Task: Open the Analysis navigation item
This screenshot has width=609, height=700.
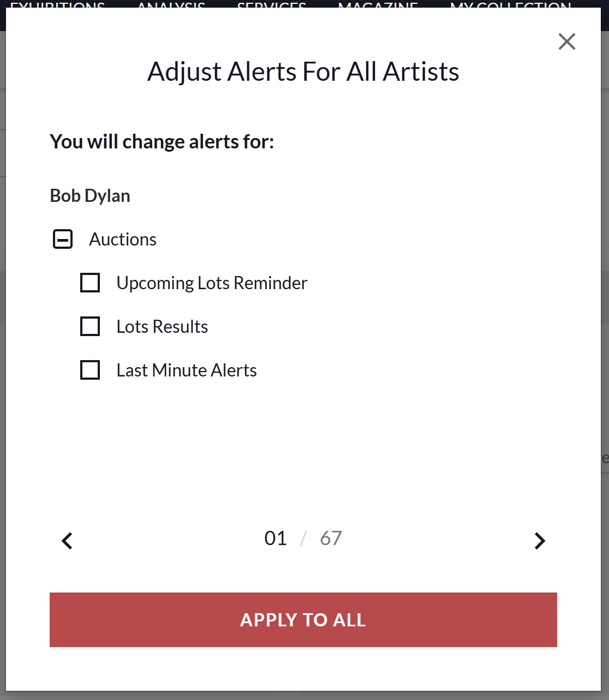Action: pyautogui.click(x=171, y=5)
